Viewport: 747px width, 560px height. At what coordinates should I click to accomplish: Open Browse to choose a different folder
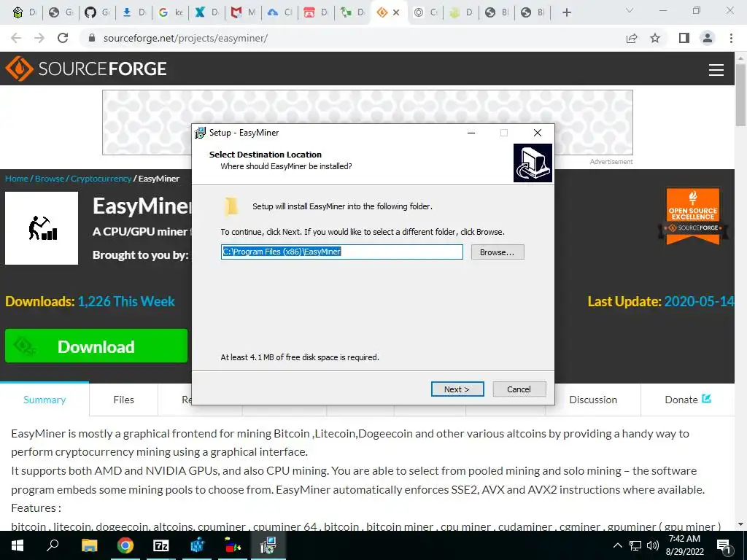[498, 252]
